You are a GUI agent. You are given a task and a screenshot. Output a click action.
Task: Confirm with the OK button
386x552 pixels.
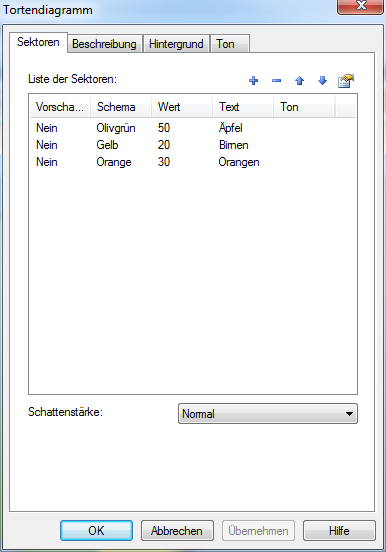(96, 531)
